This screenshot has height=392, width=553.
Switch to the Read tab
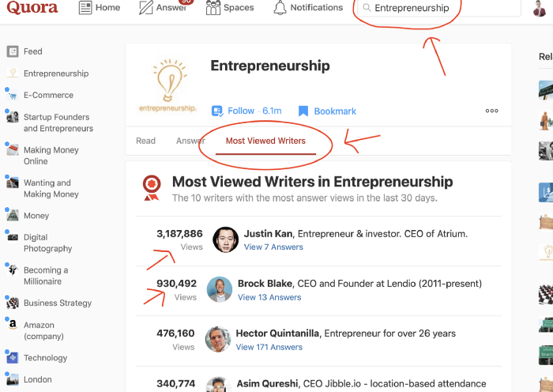pyautogui.click(x=145, y=141)
